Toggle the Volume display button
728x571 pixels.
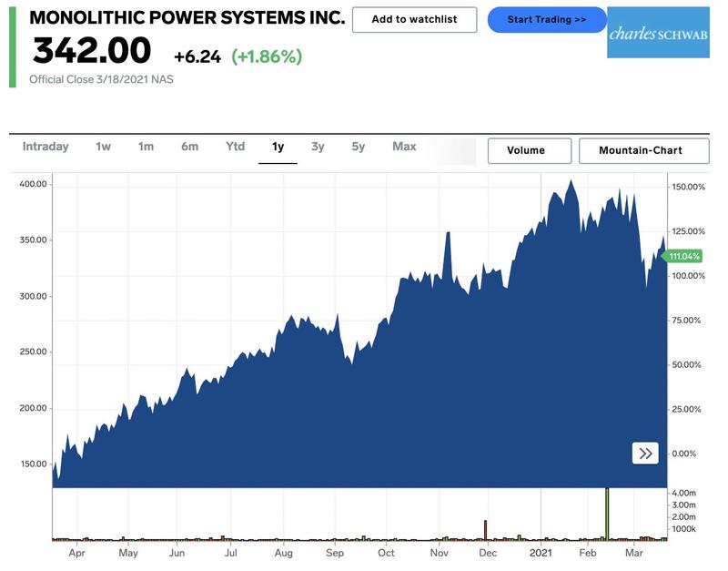coord(530,150)
